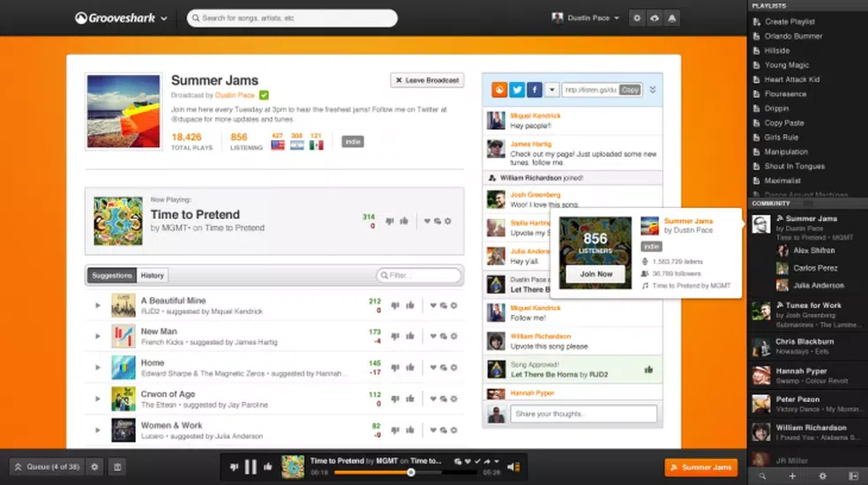Viewport: 868px width, 485px height.
Task: Share broadcast via the Twitter icon
Action: pyautogui.click(x=517, y=89)
